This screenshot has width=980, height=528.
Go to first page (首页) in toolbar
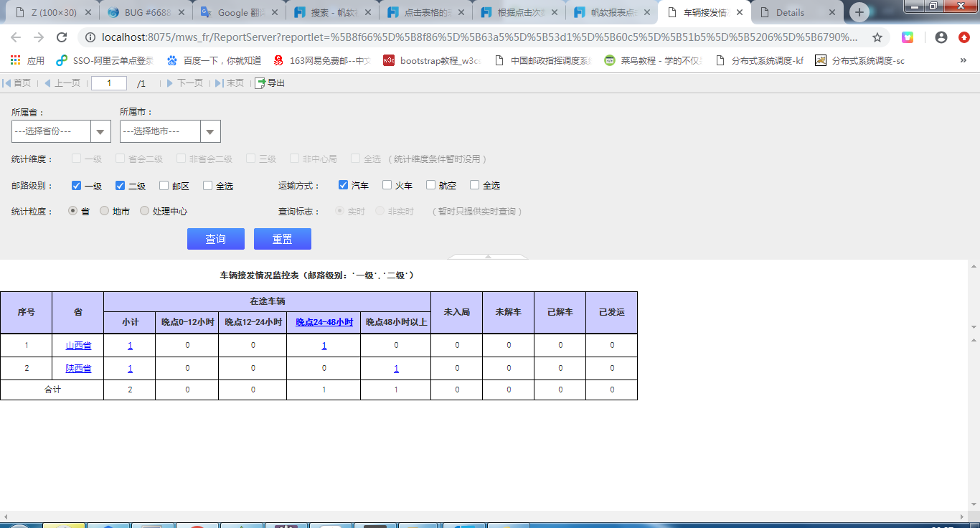17,83
